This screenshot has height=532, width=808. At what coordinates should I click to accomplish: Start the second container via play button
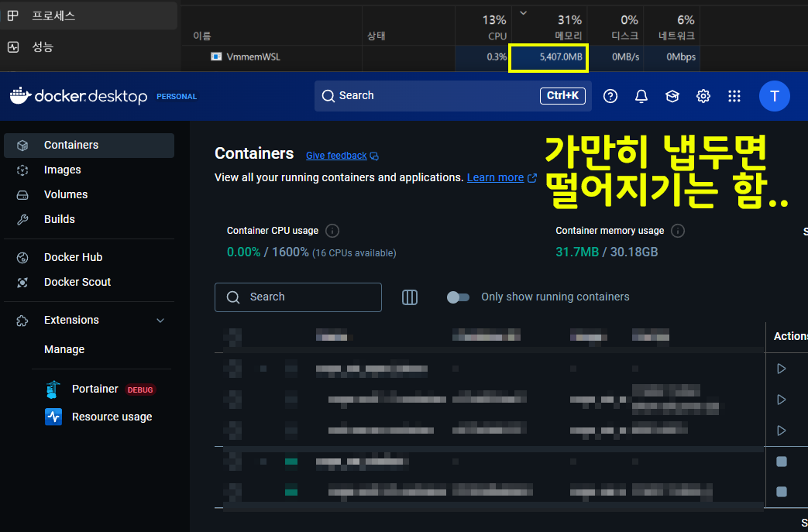coord(781,400)
